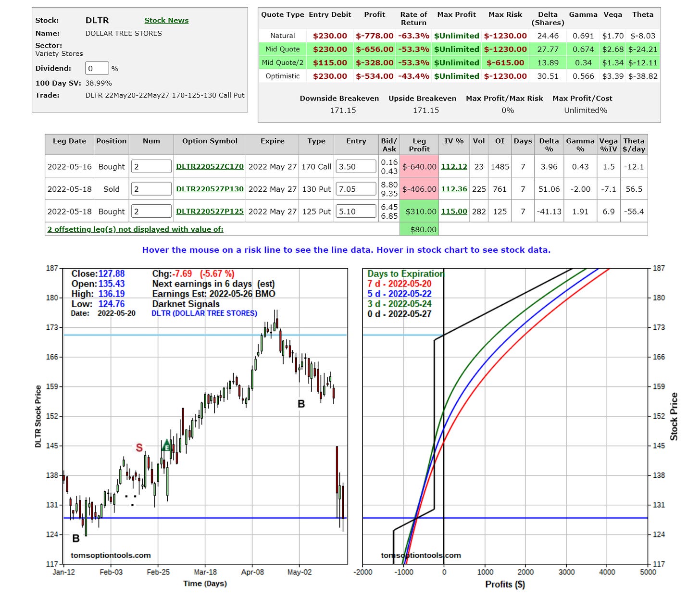This screenshot has height=597, width=700.
Task: Click the Mid Quote profit $-656.00
Action: (375, 49)
